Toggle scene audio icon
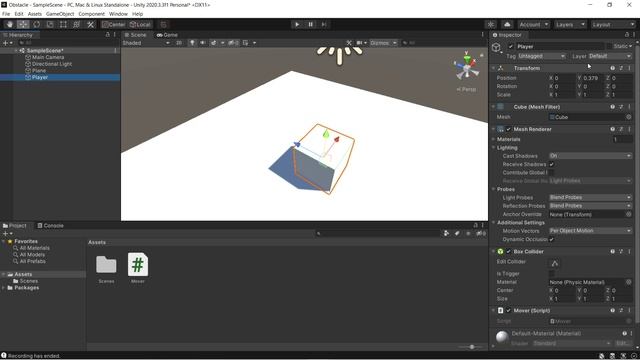 pyautogui.click(x=202, y=43)
